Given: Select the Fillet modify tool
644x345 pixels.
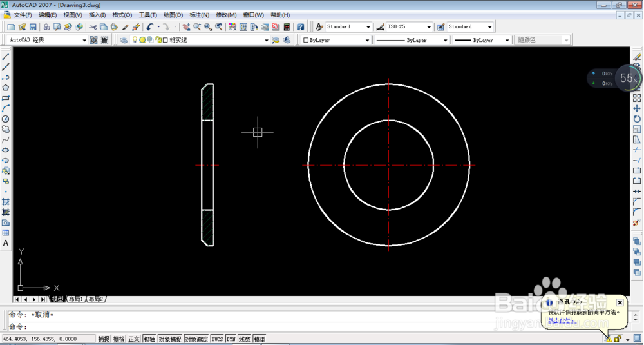Looking at the screenshot, I should tap(637, 212).
